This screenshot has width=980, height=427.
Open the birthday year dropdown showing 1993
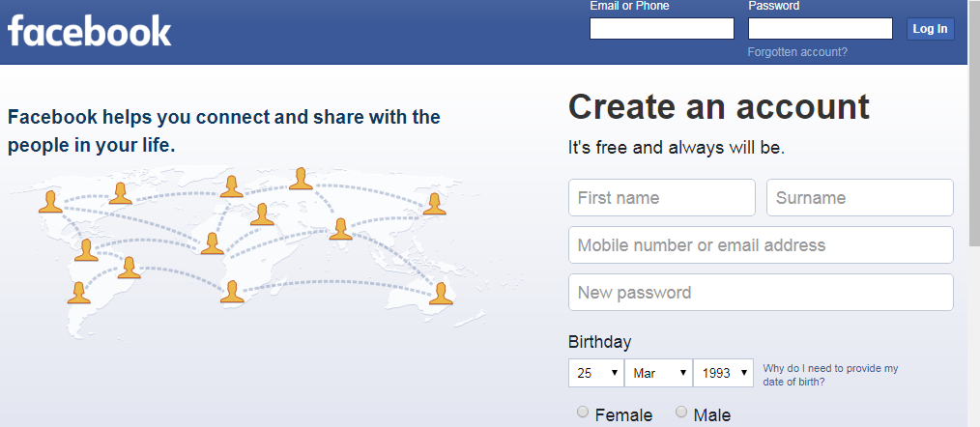723,373
